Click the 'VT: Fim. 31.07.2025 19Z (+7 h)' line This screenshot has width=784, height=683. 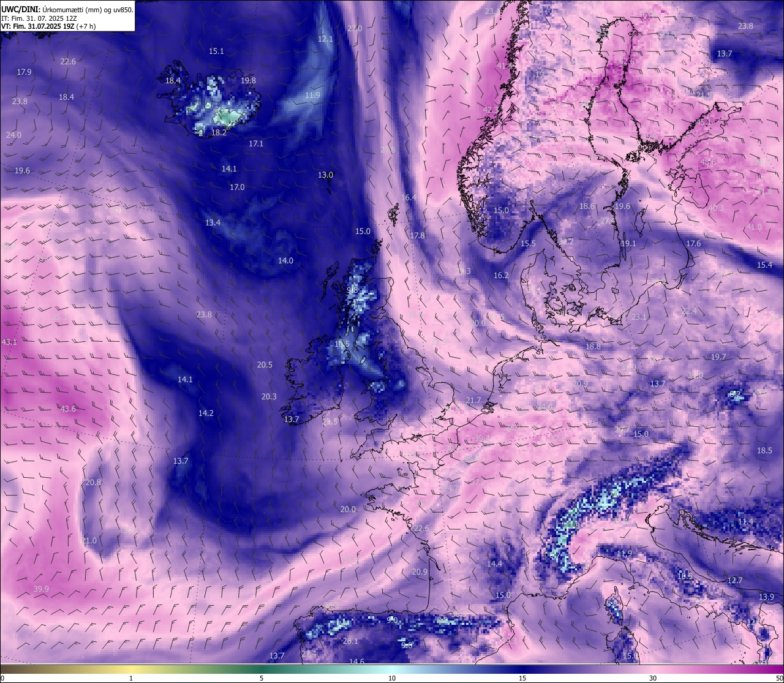(48, 26)
